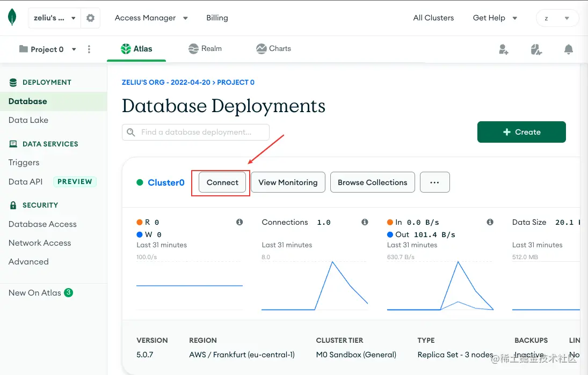
Task: Expand the Access Manager menu
Action: click(x=151, y=18)
